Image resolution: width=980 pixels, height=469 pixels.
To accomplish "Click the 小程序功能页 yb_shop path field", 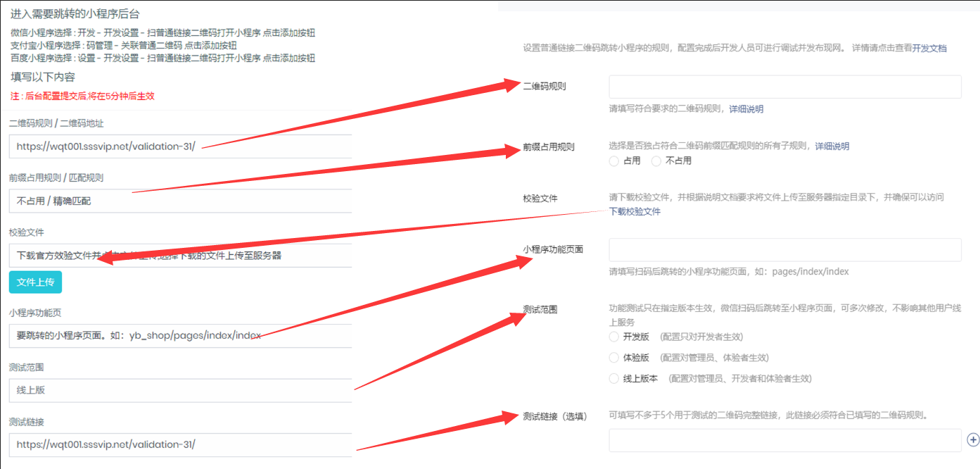I will point(181,336).
